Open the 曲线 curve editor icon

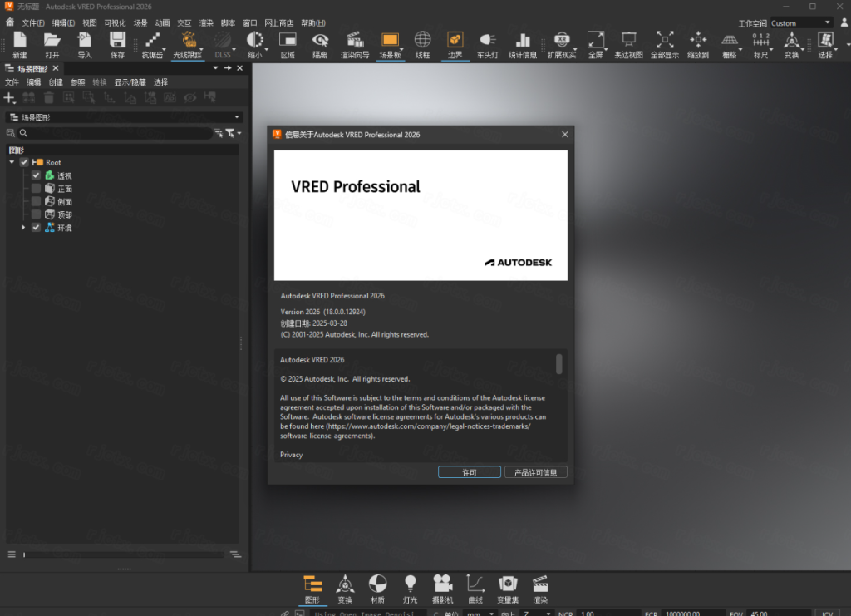[475, 588]
